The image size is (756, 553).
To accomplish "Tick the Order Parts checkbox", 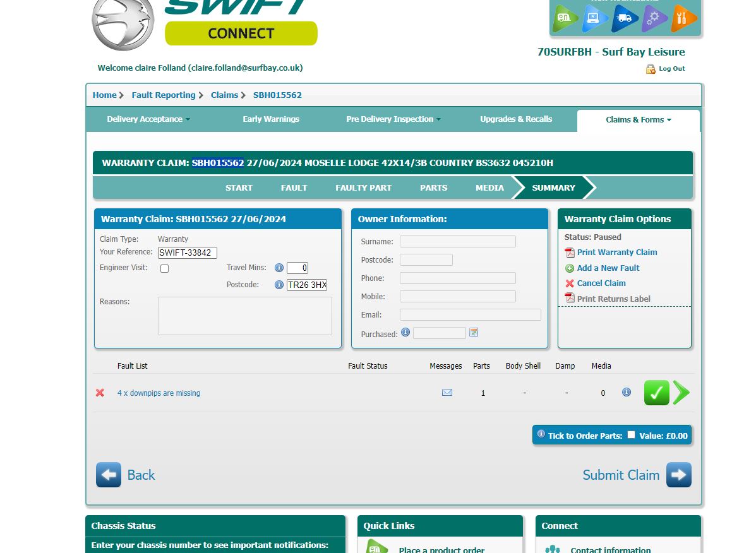I will pos(631,434).
